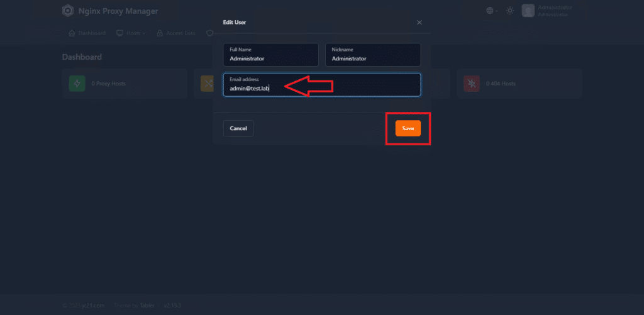Expand the Hosts navigation dropdown
Viewport: 644px width, 315px height.
[131, 33]
